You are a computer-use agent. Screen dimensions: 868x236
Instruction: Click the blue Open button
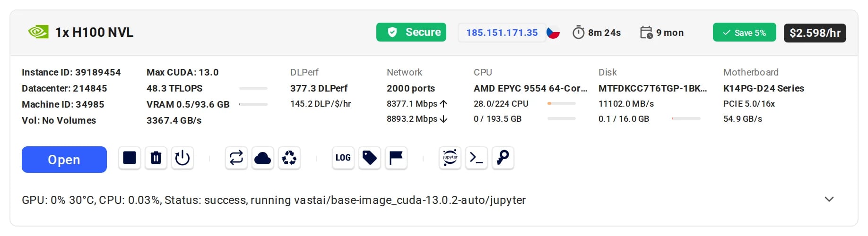click(x=64, y=160)
